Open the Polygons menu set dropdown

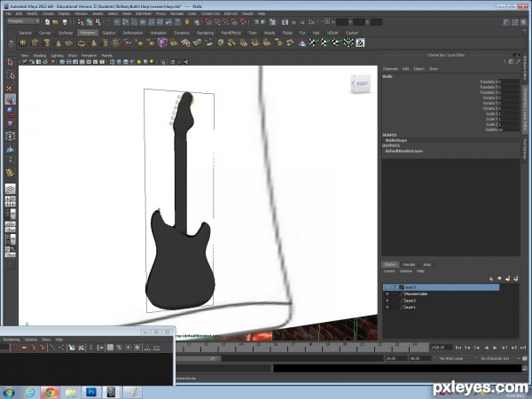pos(23,21)
